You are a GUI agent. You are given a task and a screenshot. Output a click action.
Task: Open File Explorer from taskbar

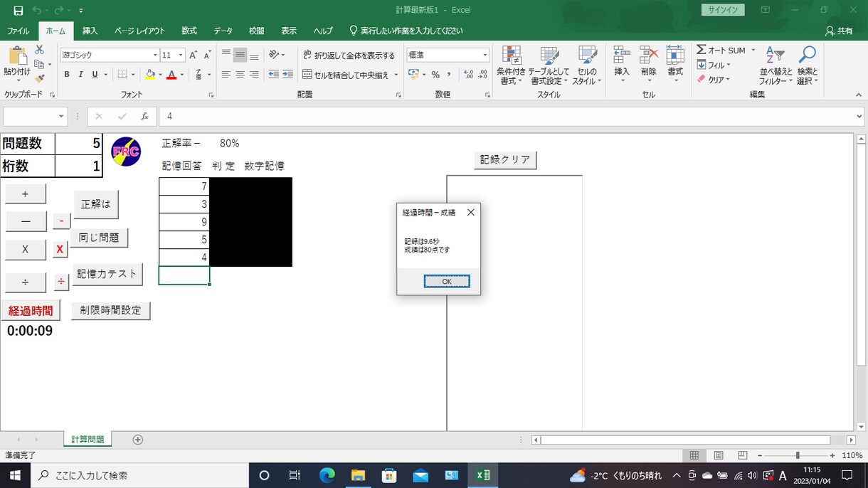(358, 475)
